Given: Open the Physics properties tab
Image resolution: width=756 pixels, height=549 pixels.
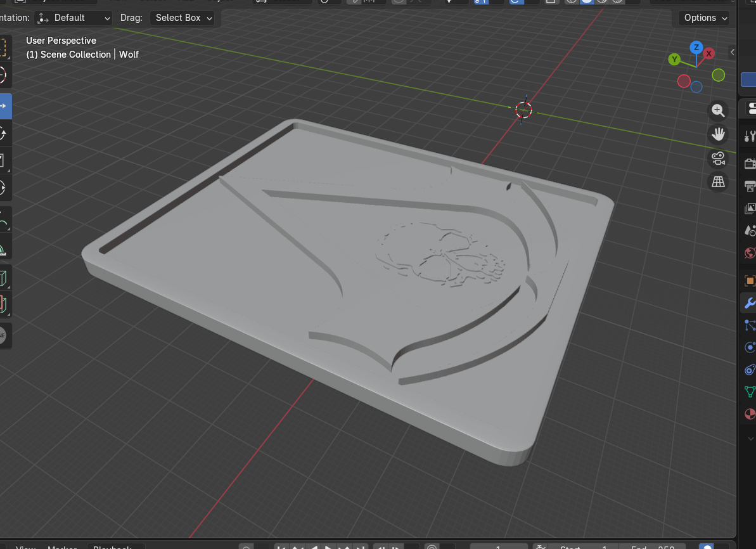Looking at the screenshot, I should (x=750, y=347).
